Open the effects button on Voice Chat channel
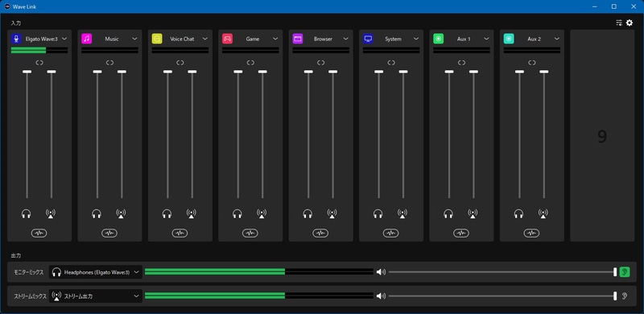Screen dimensions: 644x314 [180, 233]
